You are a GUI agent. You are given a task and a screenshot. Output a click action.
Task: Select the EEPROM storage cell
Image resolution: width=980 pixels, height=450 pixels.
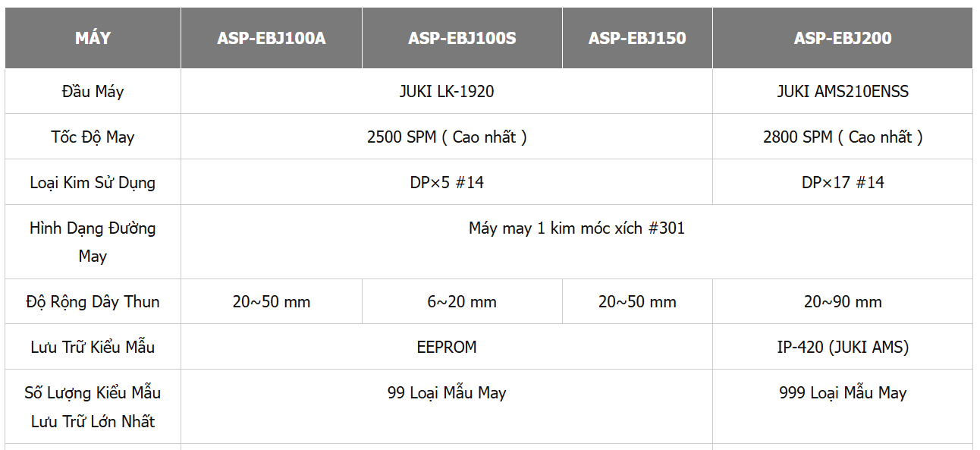pos(447,347)
